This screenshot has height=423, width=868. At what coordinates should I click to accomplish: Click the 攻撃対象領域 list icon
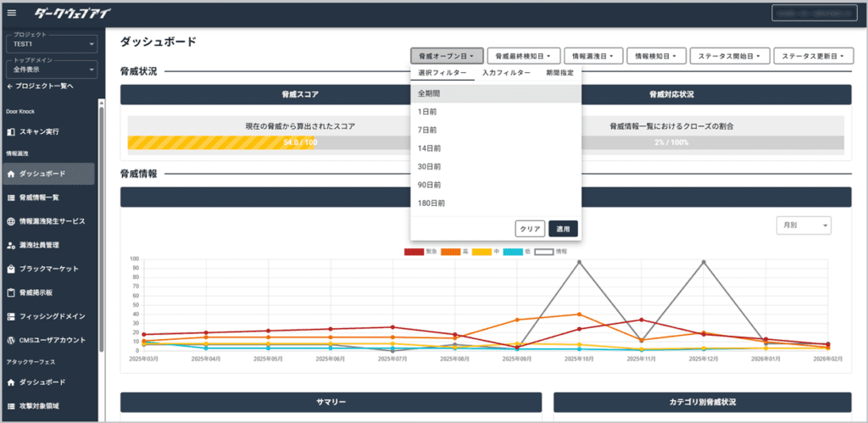tap(11, 406)
